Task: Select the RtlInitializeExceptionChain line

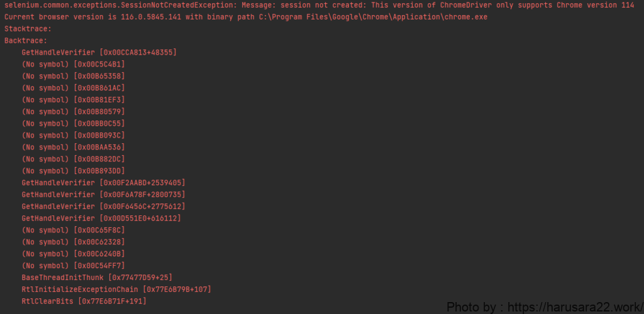Action: [116, 290]
